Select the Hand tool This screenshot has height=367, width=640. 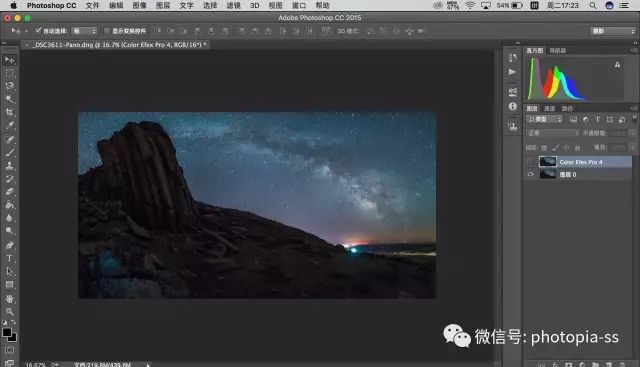pyautogui.click(x=9, y=298)
